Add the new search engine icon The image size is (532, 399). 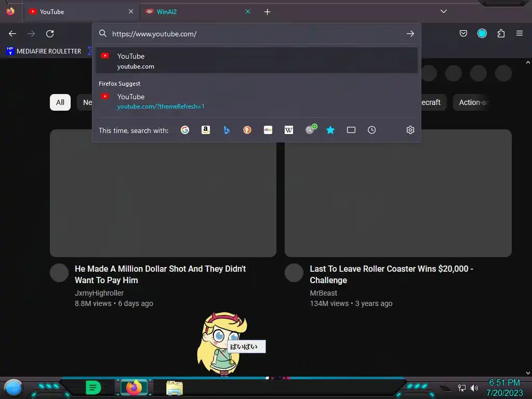click(310, 129)
